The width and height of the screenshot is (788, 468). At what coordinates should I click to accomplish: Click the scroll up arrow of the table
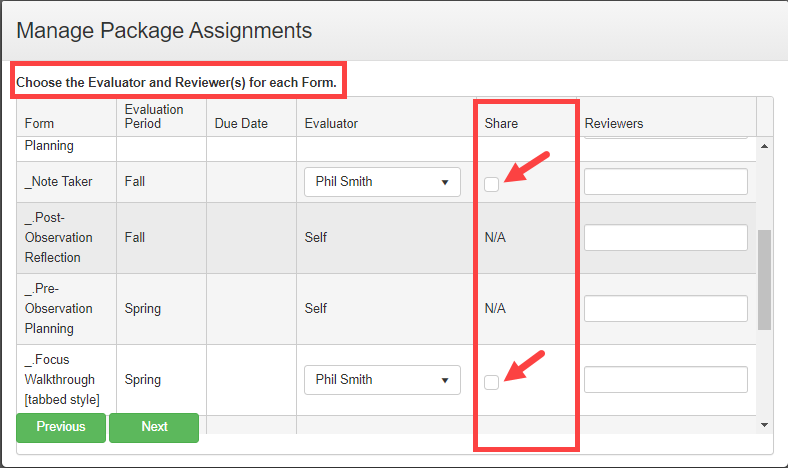point(764,146)
